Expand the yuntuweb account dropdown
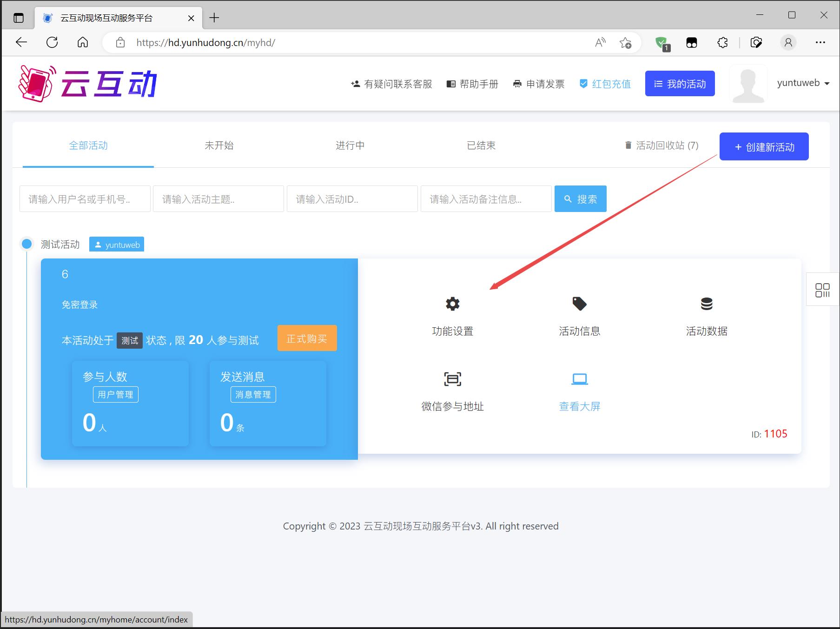Viewport: 840px width, 629px height. [803, 83]
